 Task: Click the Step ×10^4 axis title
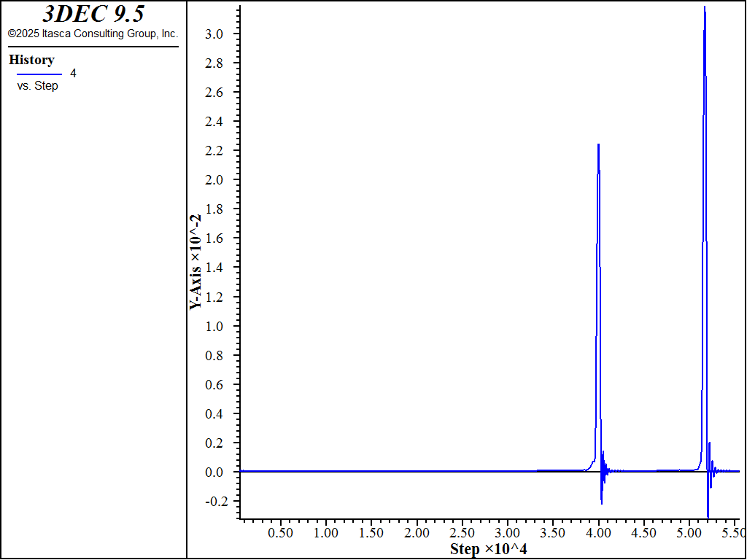point(489,549)
